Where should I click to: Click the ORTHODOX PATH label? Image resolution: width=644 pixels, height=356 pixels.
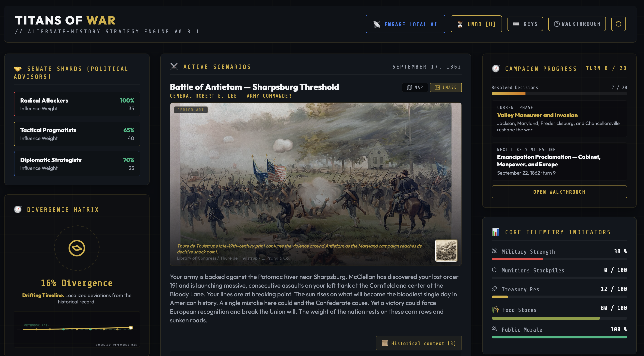37,325
